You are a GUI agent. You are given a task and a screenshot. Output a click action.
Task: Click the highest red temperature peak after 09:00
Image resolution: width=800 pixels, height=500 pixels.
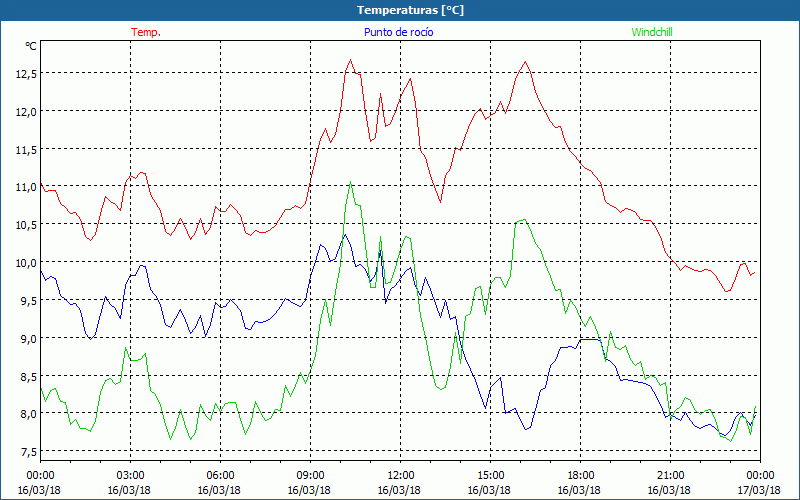351,60
